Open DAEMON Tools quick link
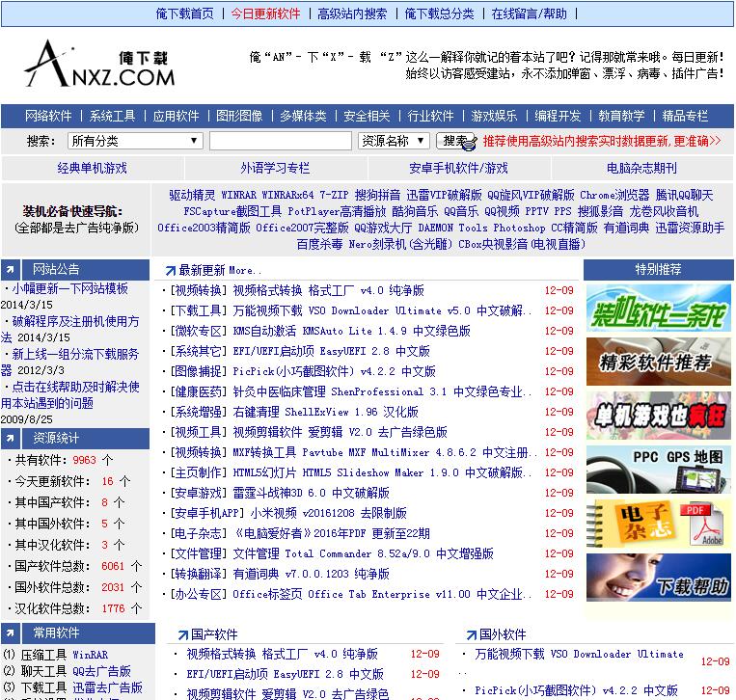This screenshot has height=700, width=736. 453,228
